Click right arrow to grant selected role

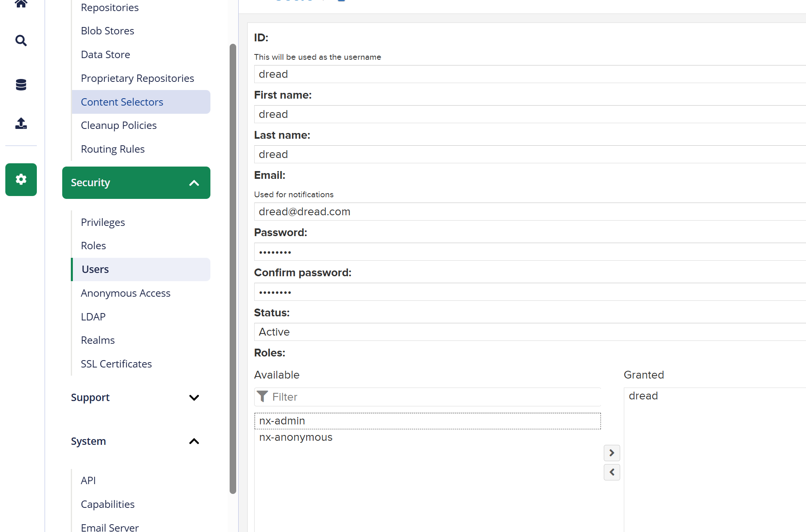[612, 453]
